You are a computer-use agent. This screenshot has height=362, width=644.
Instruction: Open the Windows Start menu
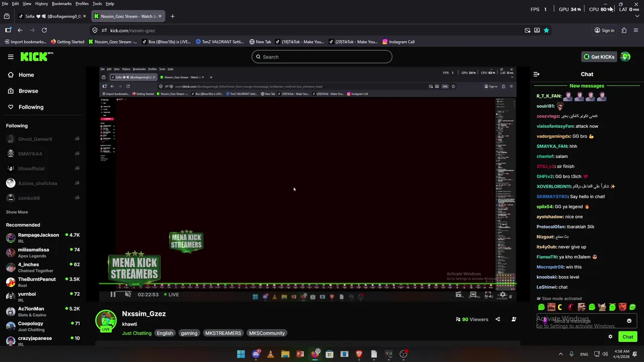coord(241,354)
